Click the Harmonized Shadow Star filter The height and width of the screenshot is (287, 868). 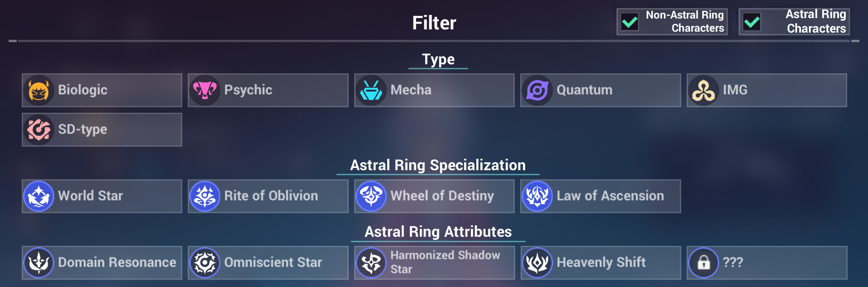tap(433, 263)
